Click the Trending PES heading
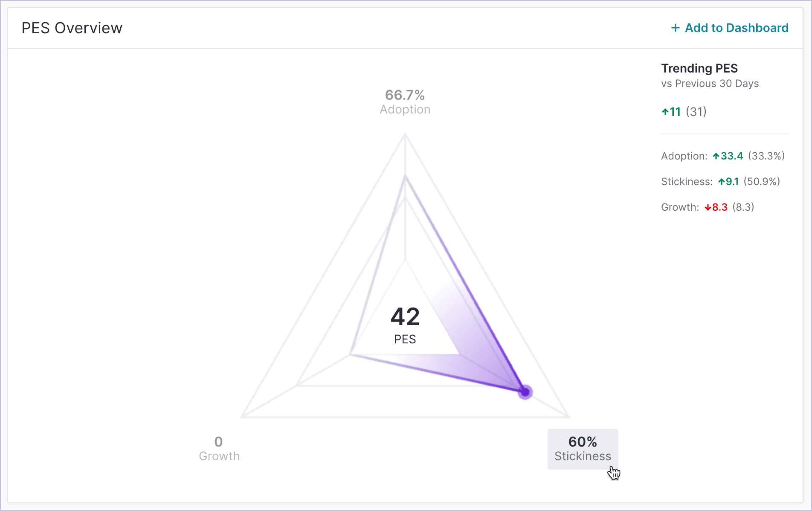This screenshot has height=511, width=812. (699, 68)
